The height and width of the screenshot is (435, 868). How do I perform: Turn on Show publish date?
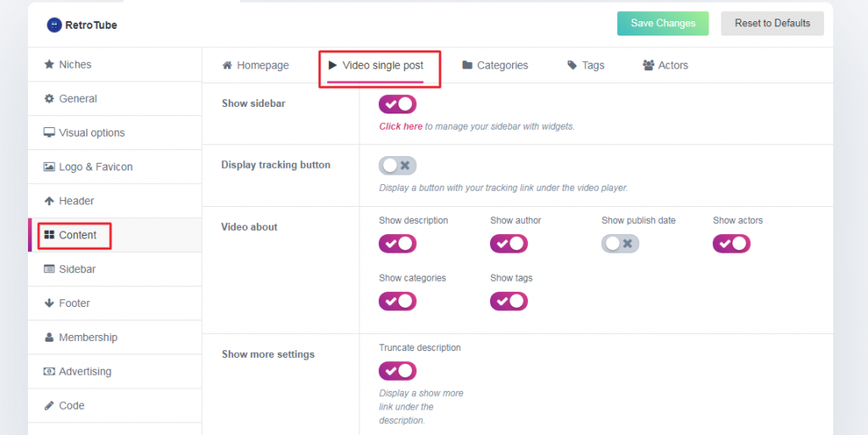(620, 243)
